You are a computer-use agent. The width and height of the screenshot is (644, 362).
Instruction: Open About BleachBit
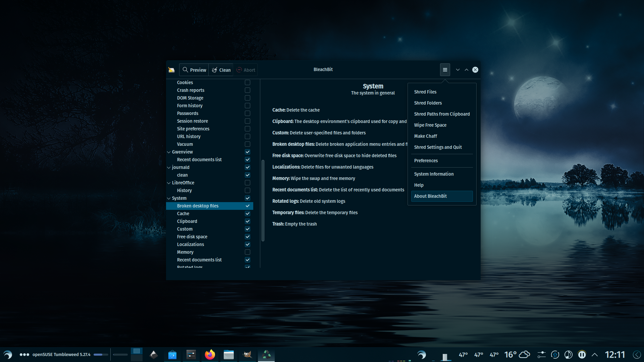442,196
